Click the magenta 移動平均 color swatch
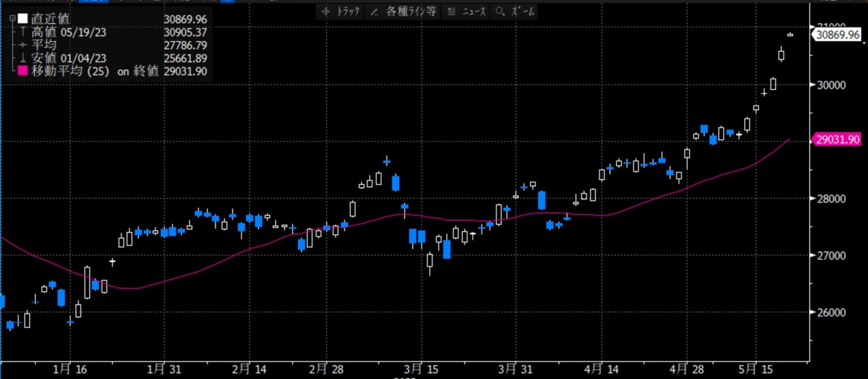Screen dimensions: 868x379 [23, 72]
